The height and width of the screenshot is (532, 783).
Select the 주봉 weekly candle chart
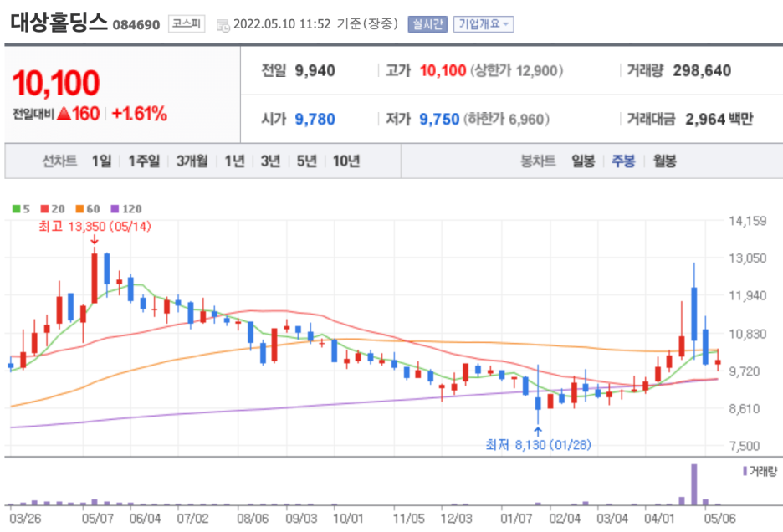[x=623, y=161]
